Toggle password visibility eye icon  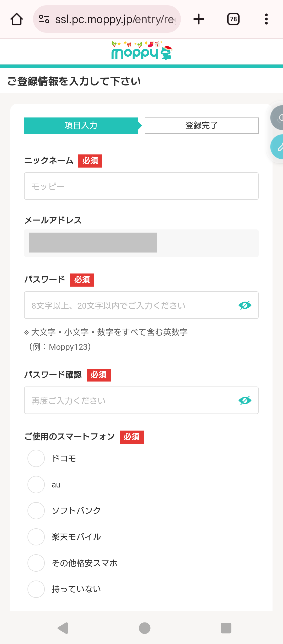pos(245,305)
